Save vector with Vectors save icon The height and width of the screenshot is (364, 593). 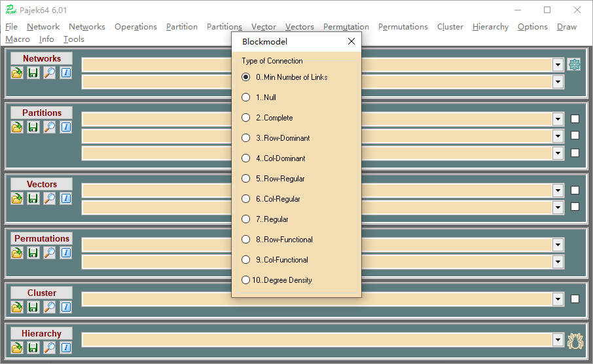33,198
